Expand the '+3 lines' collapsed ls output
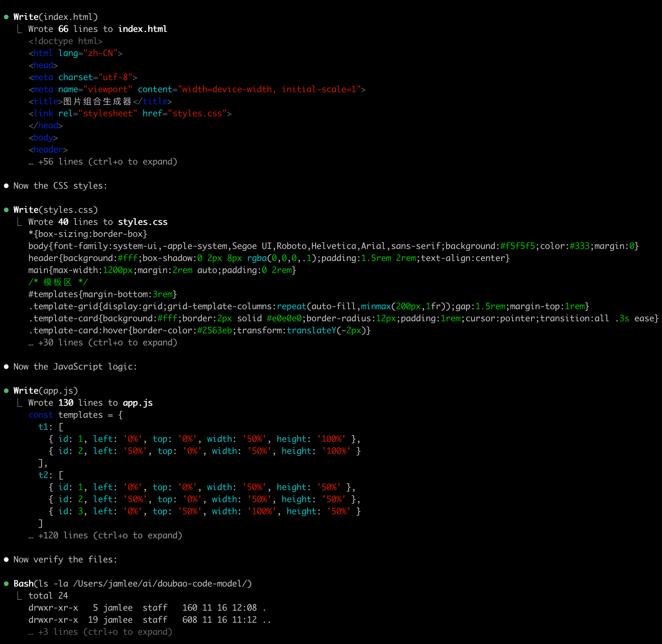Viewport: 662px width, 644px height. (100, 632)
